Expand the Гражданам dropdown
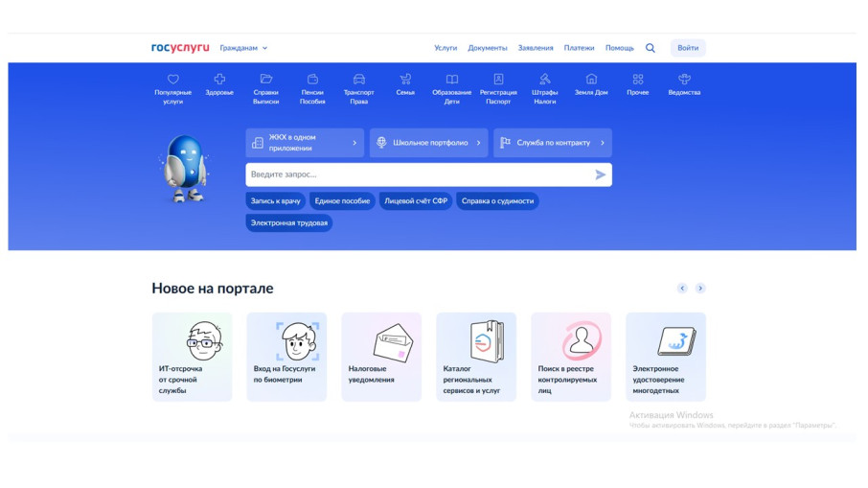The width and height of the screenshot is (868, 488). tap(243, 48)
